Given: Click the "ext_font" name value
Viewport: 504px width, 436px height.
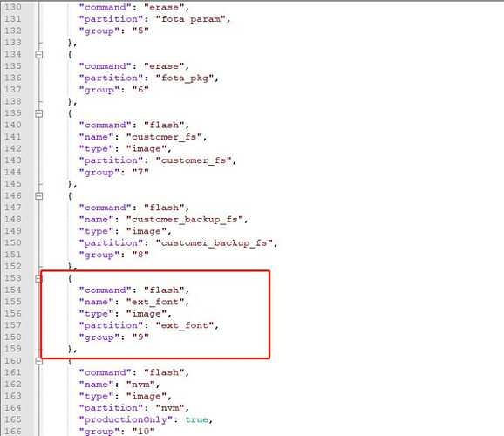Looking at the screenshot, I should pos(155,302).
